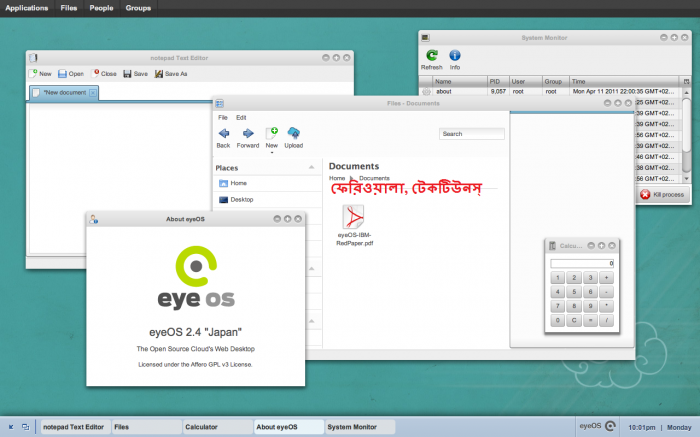Click calculator divide key
This screenshot has height=437, width=700.
pos(606,320)
